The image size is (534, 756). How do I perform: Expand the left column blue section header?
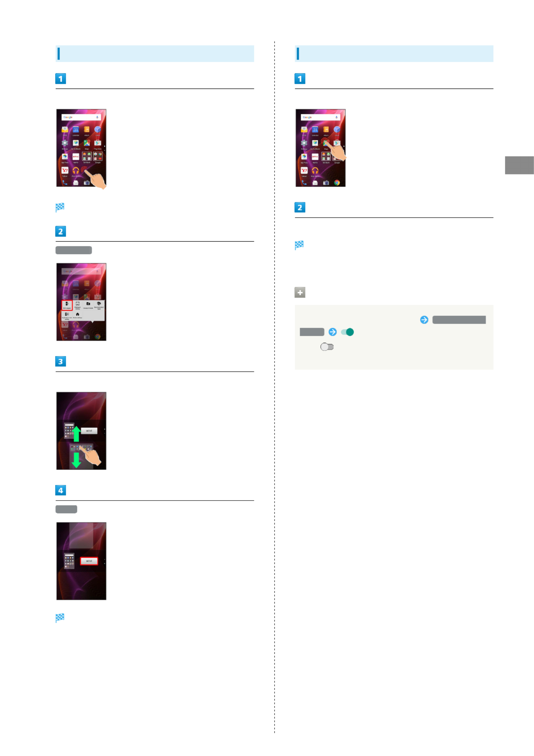tap(155, 54)
